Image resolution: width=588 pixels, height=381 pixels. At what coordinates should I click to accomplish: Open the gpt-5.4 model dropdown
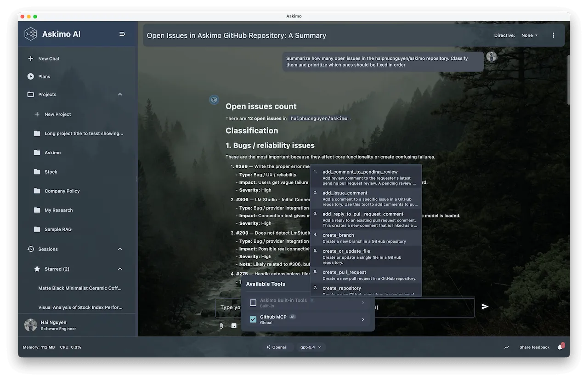(311, 347)
